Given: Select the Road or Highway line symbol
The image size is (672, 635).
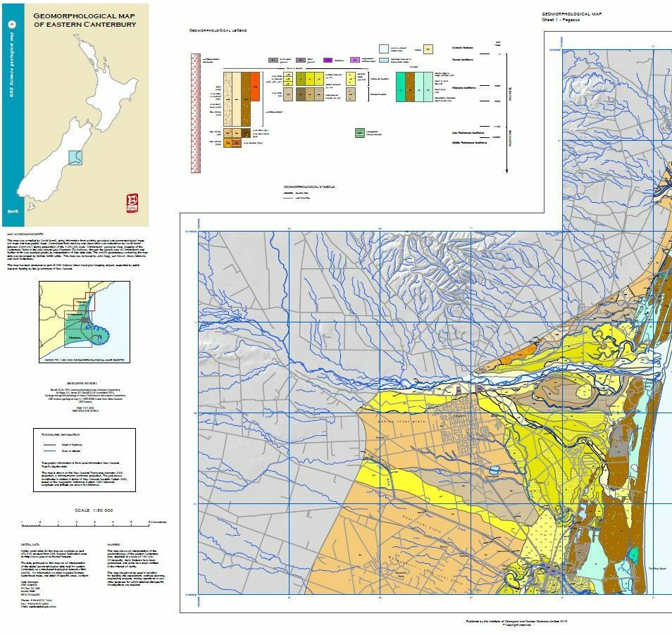Looking at the screenshot, I should tap(49, 445).
